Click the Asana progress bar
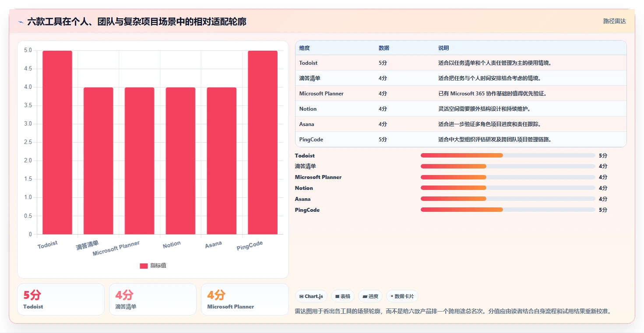 [508, 199]
